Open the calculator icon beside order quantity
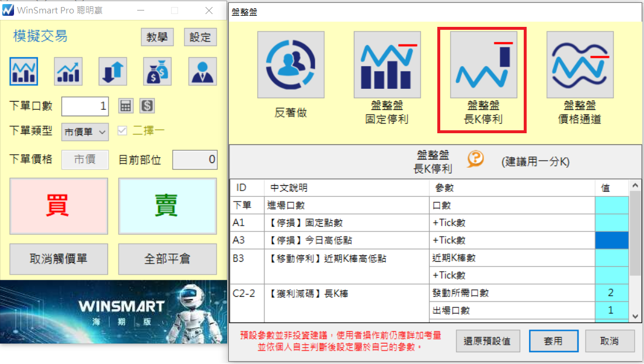644x364 pixels. 126,106
